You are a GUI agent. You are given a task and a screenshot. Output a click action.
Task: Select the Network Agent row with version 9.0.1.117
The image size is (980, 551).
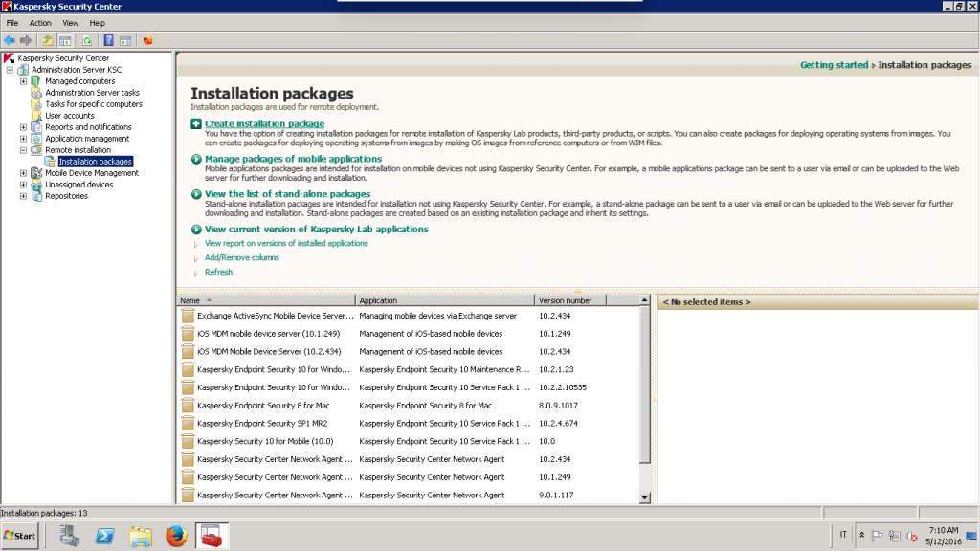pos(409,496)
